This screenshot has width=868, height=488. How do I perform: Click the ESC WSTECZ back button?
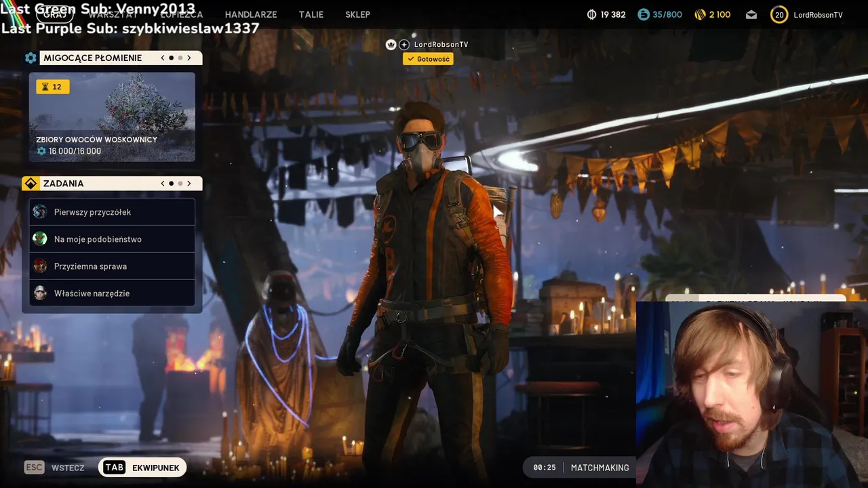[x=54, y=468]
